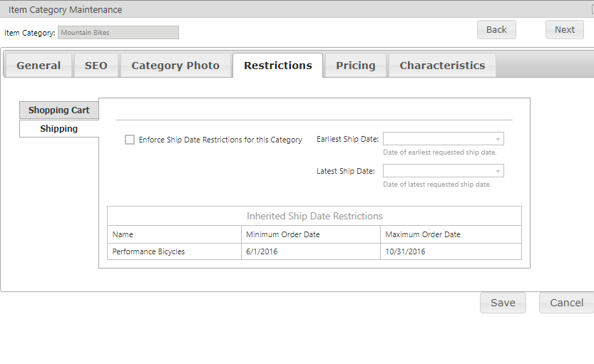Click the Next button

coord(565,29)
